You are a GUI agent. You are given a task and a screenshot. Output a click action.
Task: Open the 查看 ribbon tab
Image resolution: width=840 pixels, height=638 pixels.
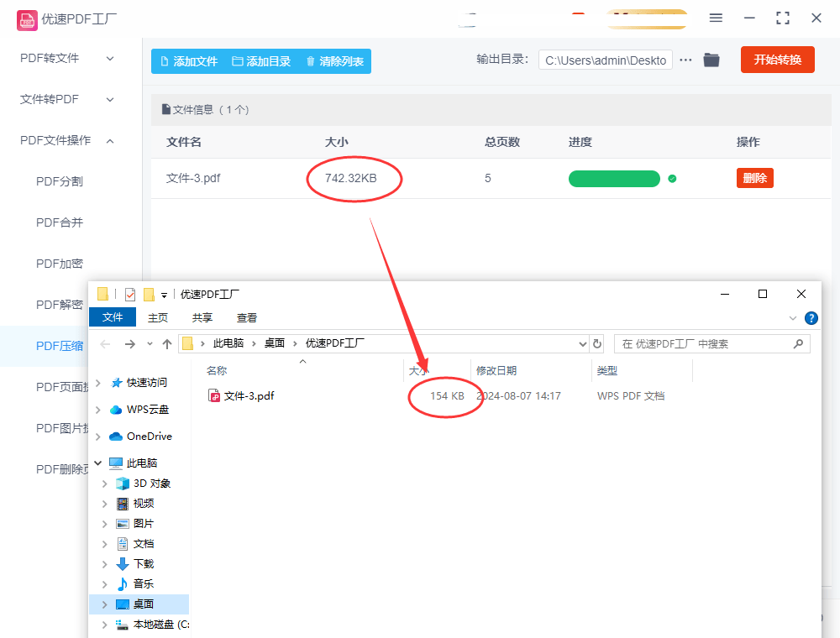247,318
